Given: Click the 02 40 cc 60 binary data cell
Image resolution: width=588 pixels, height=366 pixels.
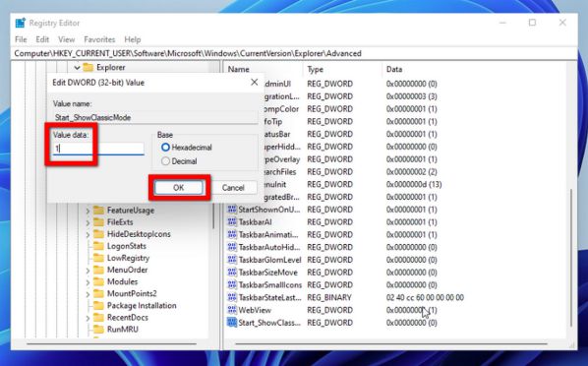Looking at the screenshot, I should tap(425, 298).
